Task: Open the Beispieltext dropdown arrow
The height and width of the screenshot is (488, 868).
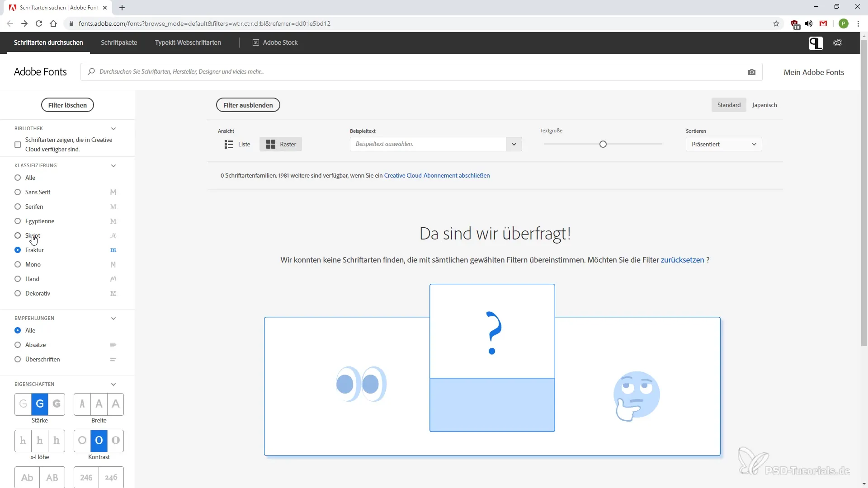Action: [x=514, y=144]
